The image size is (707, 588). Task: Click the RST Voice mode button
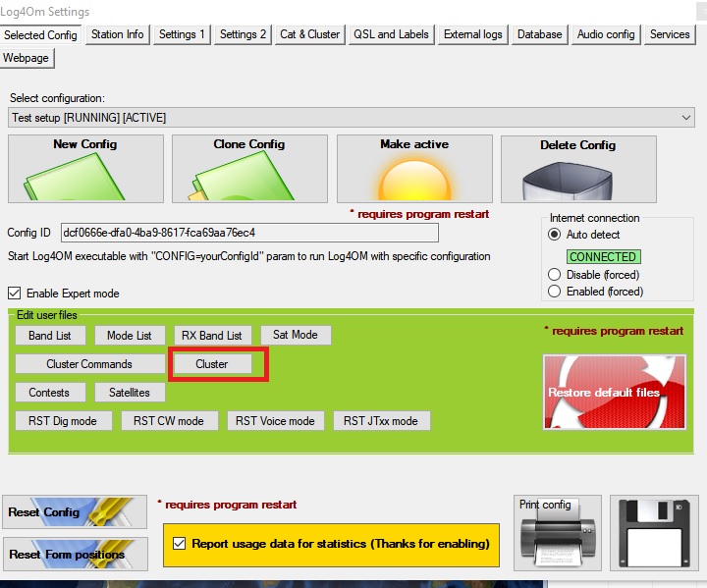click(276, 421)
